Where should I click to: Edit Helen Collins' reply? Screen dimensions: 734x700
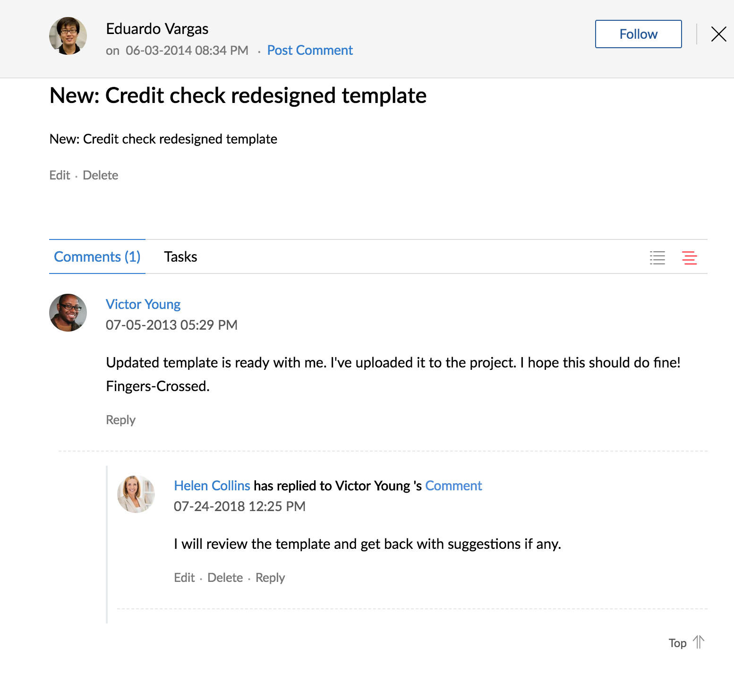(x=184, y=578)
